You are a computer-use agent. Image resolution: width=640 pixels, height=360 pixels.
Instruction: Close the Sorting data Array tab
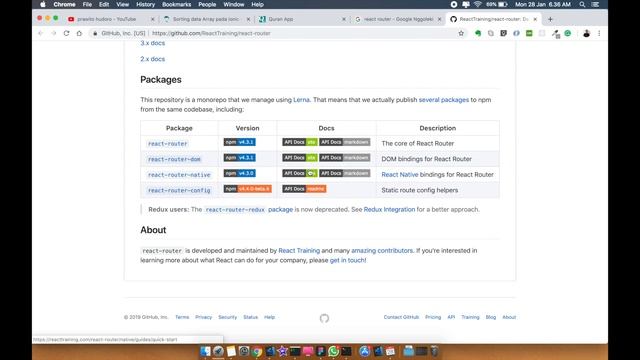(x=248, y=19)
